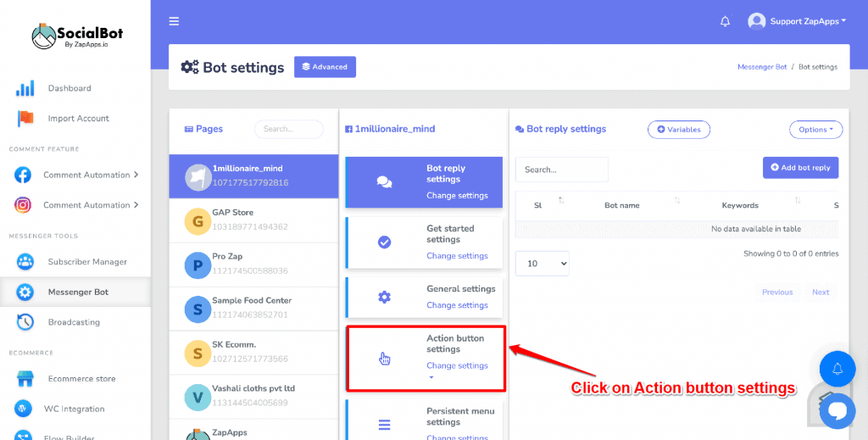Click the Subscriber Manager people icon
868x440 pixels.
25,262
